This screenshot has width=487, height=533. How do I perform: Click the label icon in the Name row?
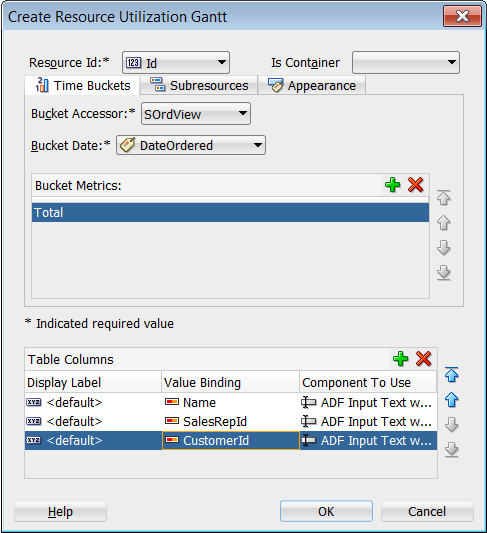pos(33,402)
